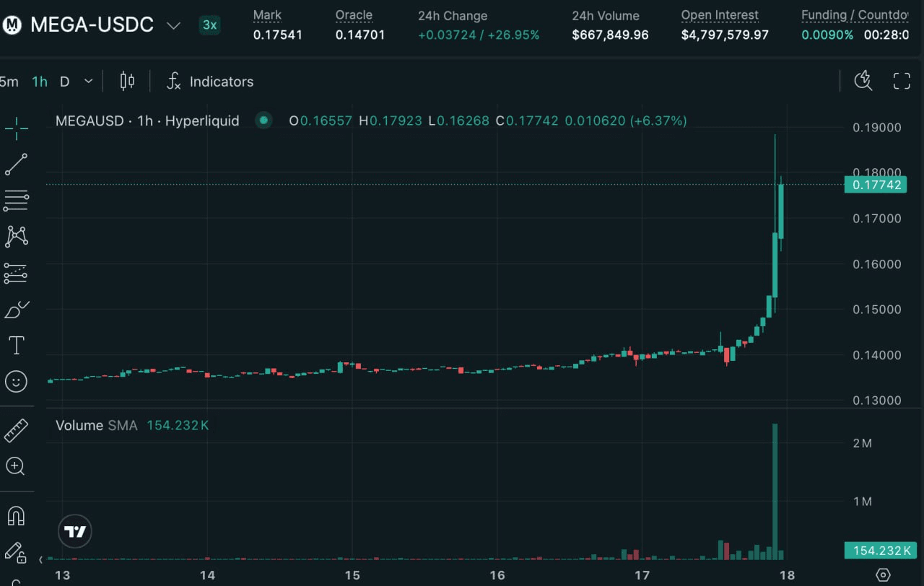
Task: Click the legend low value L 0.16268
Action: 459,121
